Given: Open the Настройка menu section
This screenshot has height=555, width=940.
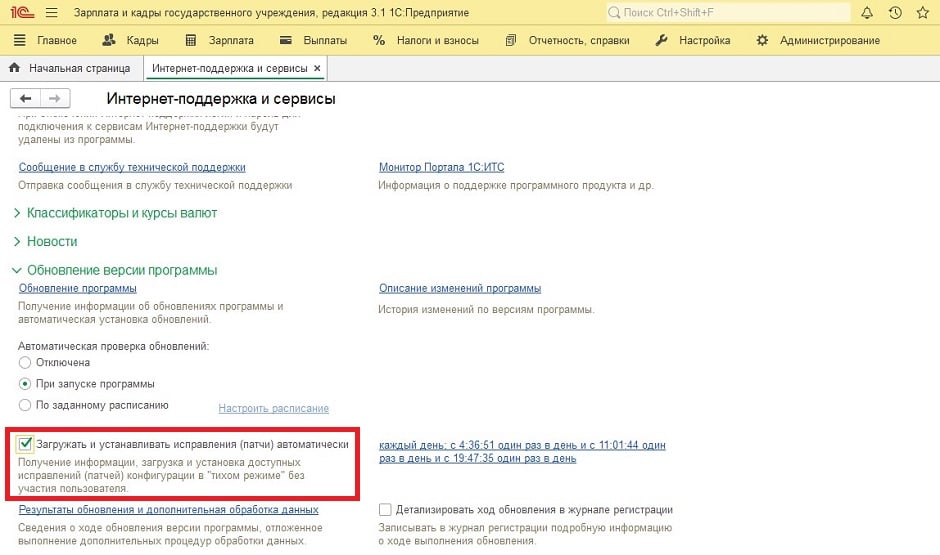Looking at the screenshot, I should (704, 40).
